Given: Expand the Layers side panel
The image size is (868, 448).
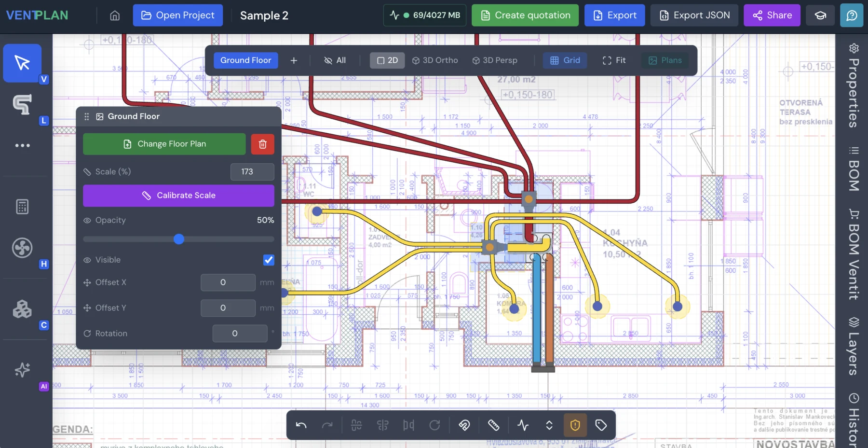Looking at the screenshot, I should (x=854, y=346).
